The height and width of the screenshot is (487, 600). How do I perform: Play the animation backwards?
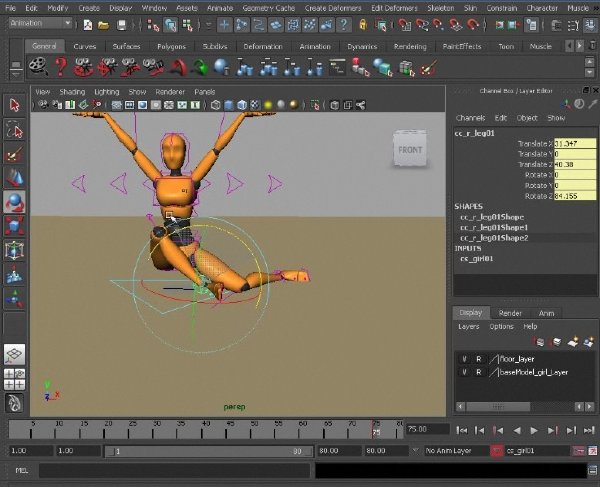click(x=517, y=430)
